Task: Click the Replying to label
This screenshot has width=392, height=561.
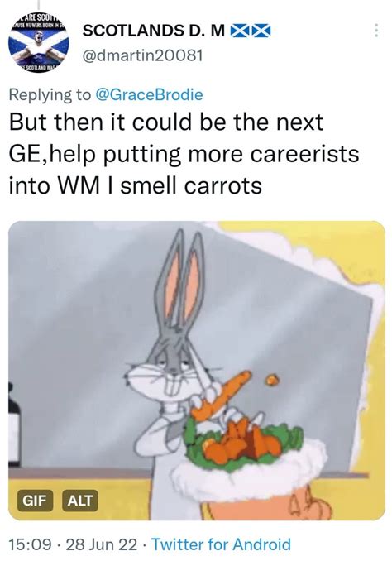Action: [50, 95]
